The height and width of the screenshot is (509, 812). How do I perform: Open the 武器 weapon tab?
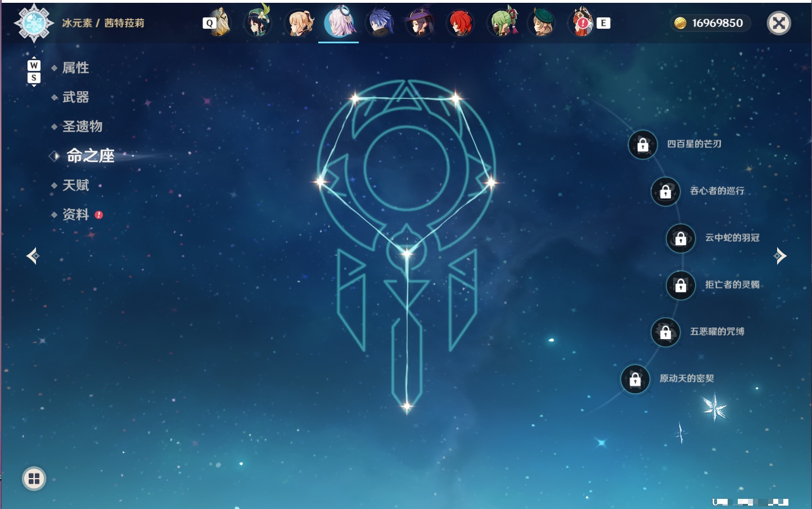point(75,97)
